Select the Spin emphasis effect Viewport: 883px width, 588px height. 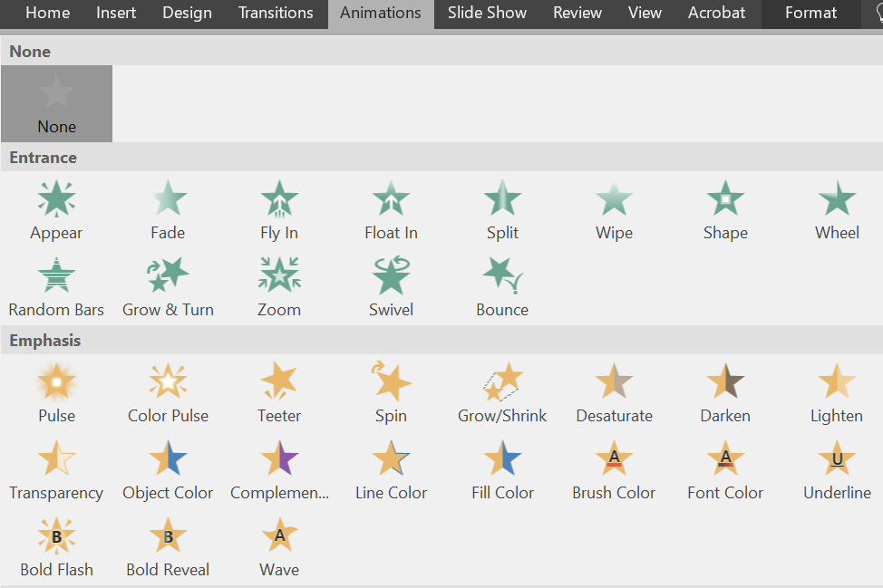391,392
